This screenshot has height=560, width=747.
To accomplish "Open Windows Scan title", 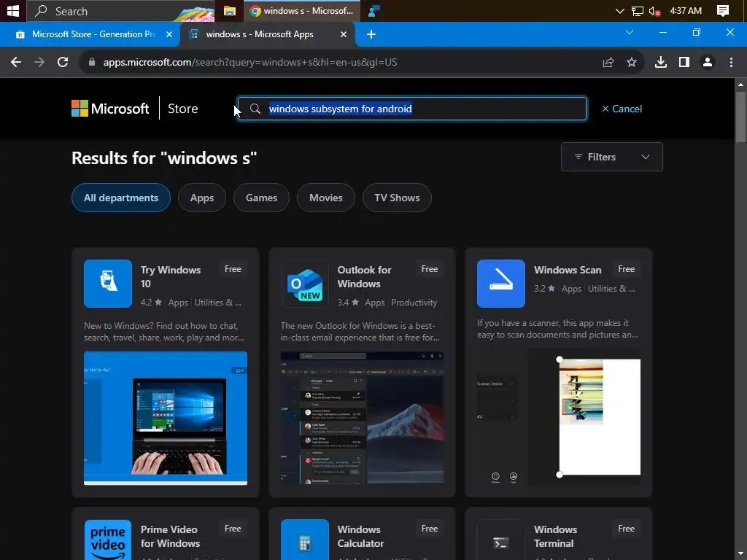I will coord(568,270).
